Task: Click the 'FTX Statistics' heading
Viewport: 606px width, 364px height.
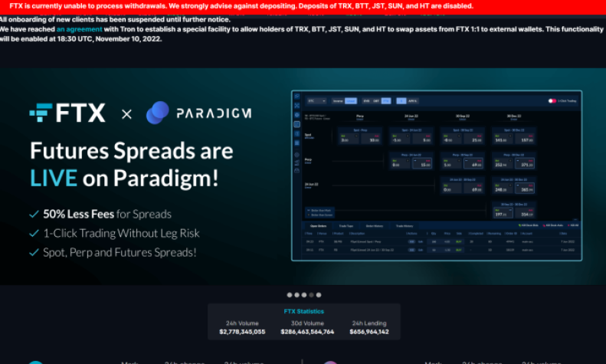Action: tap(304, 311)
